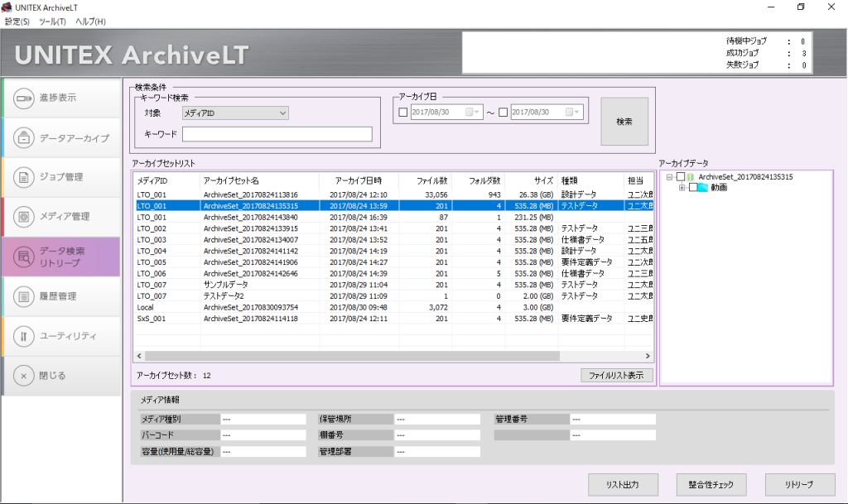Screen dimensions: 848x504
Task: Click the 動画 tree label
Action: pos(719,187)
